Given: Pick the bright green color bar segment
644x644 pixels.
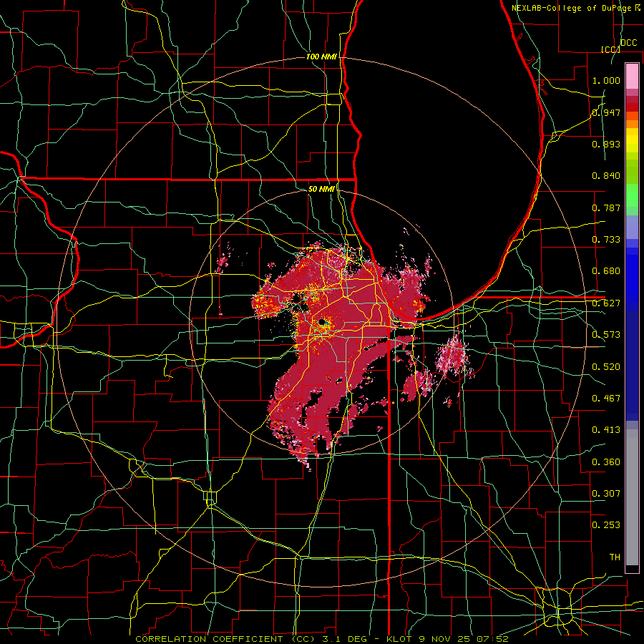Looking at the screenshot, I should click(632, 195).
